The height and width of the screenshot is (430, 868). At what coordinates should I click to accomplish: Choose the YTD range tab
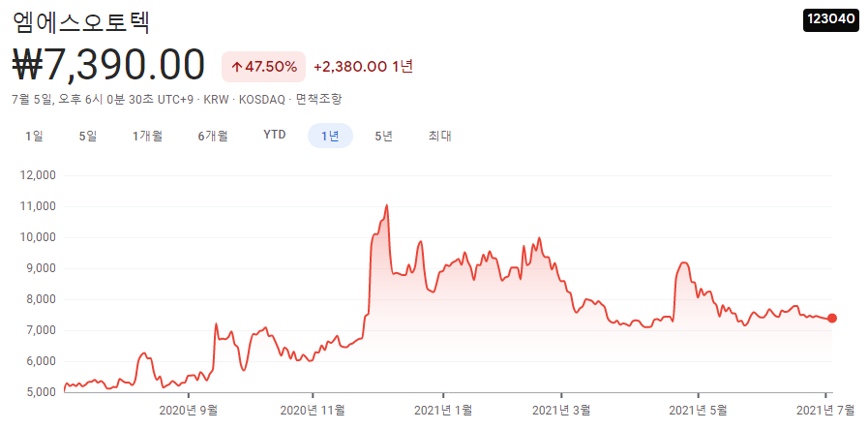[x=275, y=136]
